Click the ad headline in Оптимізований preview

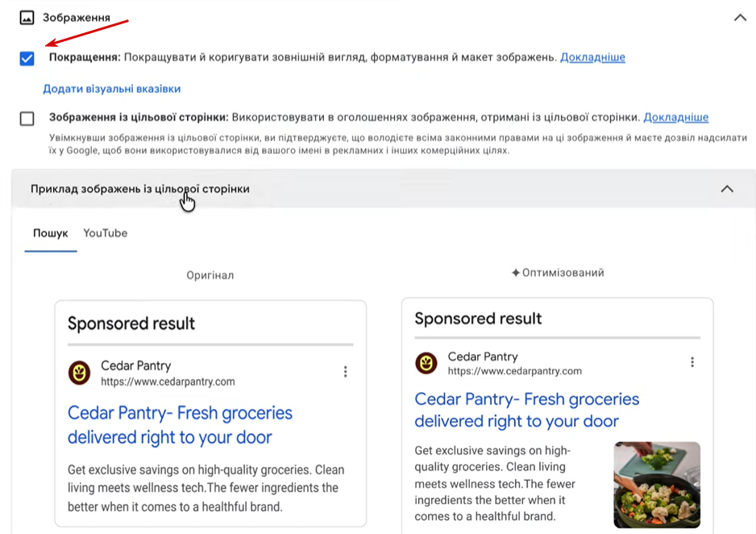526,410
